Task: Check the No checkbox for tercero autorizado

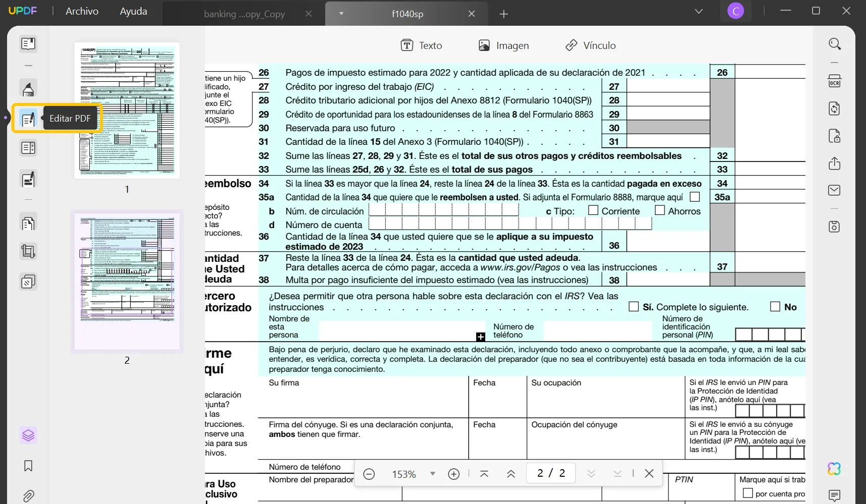Action: 775,306
